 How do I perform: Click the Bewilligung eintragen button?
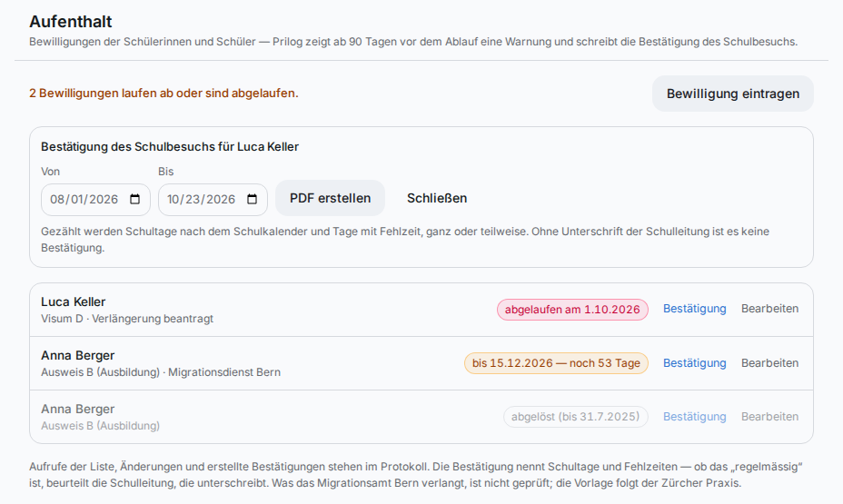[733, 94]
